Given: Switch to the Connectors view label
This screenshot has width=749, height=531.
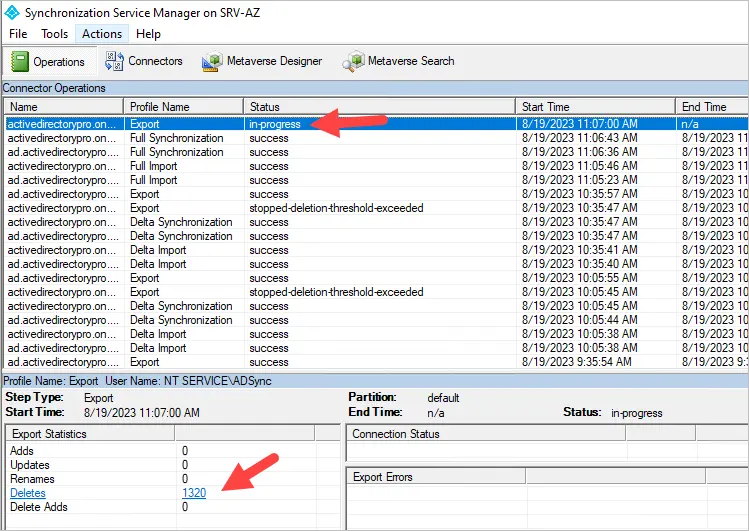Looking at the screenshot, I should (x=155, y=61).
